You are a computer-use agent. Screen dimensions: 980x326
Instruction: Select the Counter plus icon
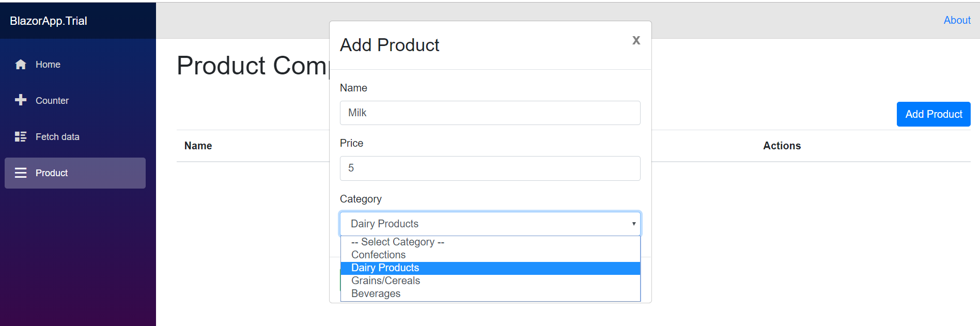[x=21, y=100]
